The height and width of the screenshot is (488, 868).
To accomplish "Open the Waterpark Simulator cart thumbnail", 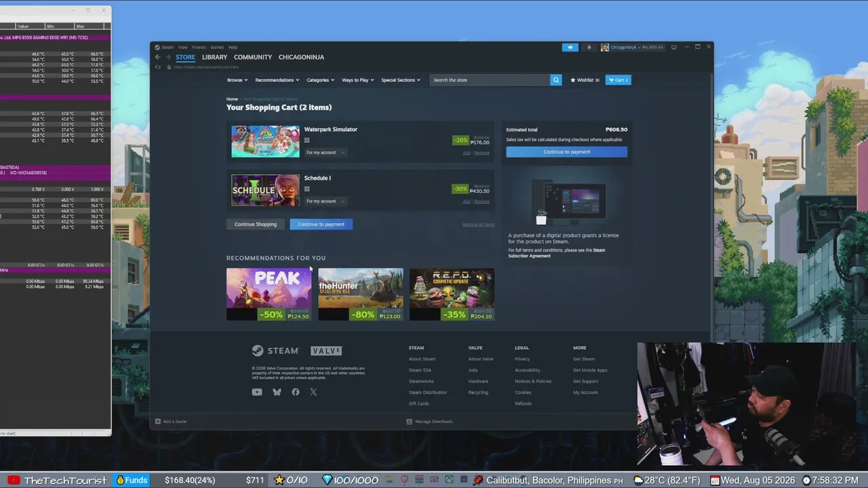I will [x=265, y=142].
